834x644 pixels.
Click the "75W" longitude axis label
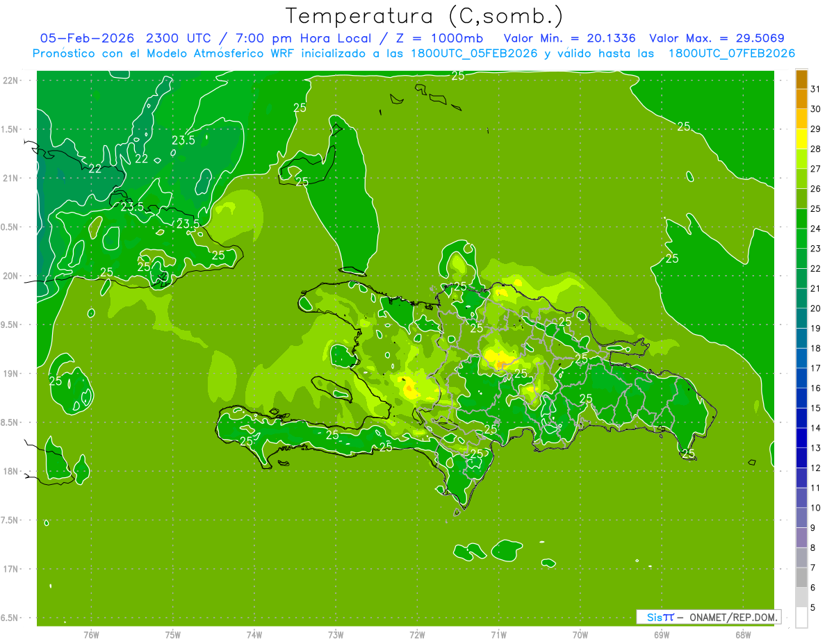point(172,634)
